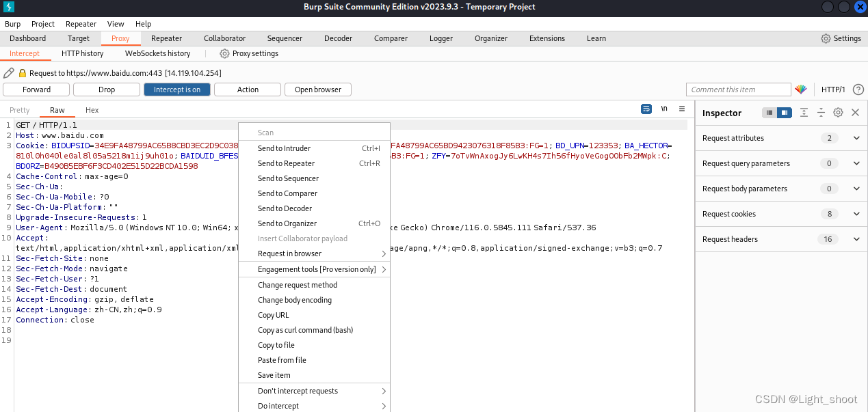Screen dimensions: 868x412
Task: Click the Action button
Action: (248, 90)
